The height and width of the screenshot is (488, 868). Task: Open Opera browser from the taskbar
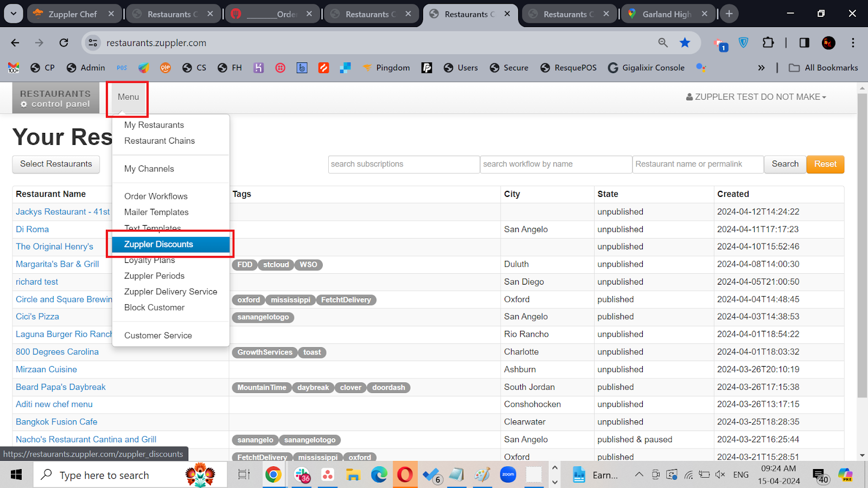(405, 475)
